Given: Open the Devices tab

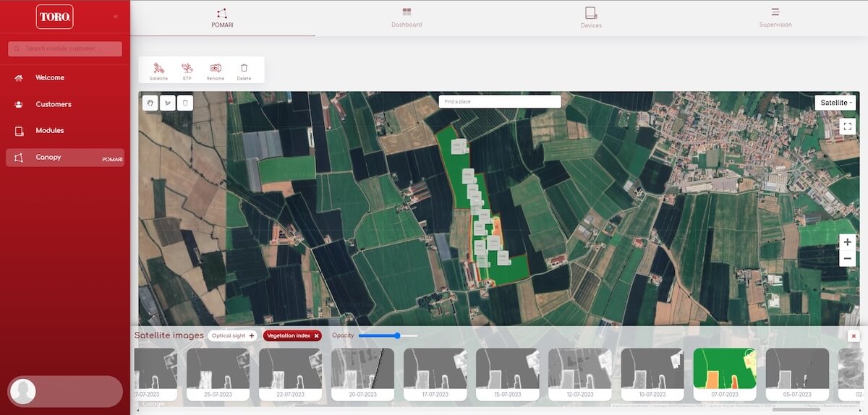Looking at the screenshot, I should click(591, 17).
